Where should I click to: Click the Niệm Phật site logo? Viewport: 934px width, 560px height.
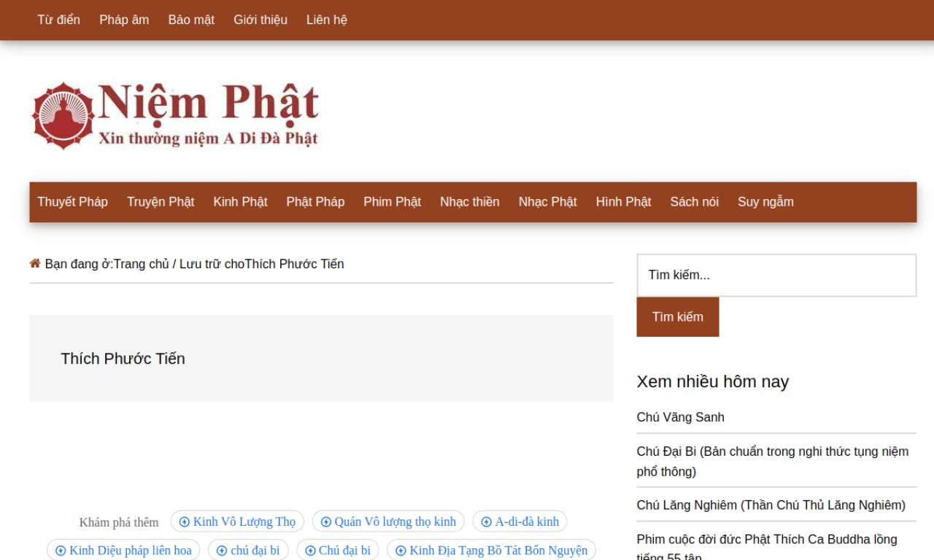pyautogui.click(x=175, y=115)
